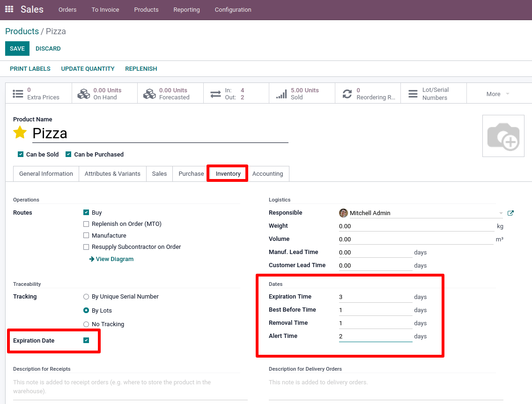Open the Orders menu
The height and width of the screenshot is (404, 532).
pyautogui.click(x=67, y=9)
